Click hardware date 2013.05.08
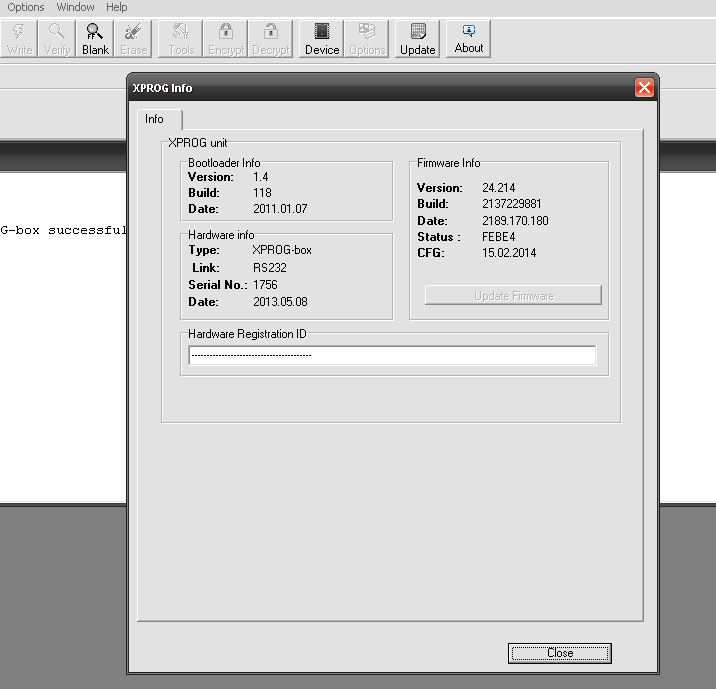716x689 pixels. click(x=280, y=302)
